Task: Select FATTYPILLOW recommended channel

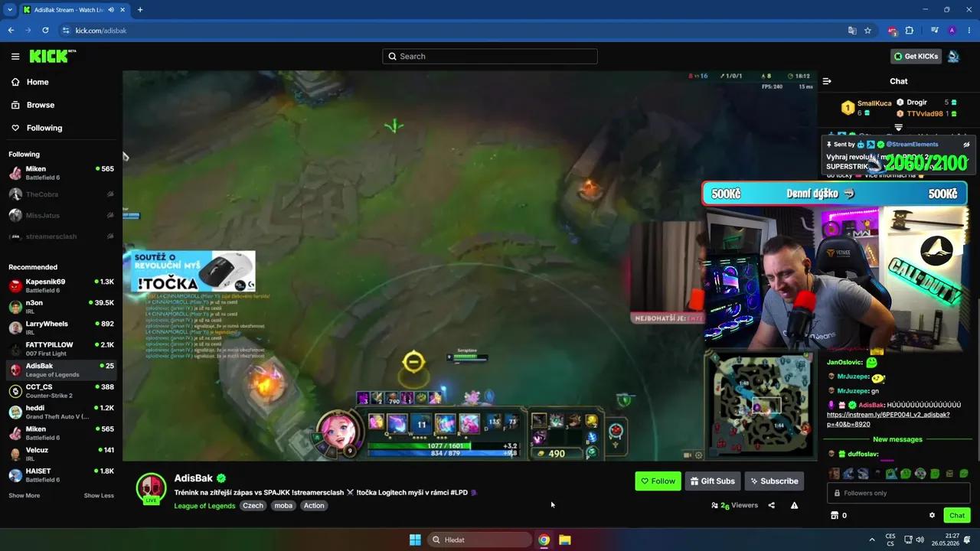Action: click(61, 349)
